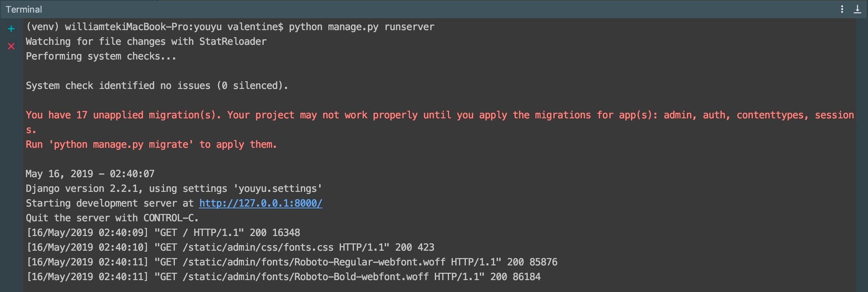Click the 'Watching for file changes' line
This screenshot has height=292, width=868.
click(x=146, y=41)
